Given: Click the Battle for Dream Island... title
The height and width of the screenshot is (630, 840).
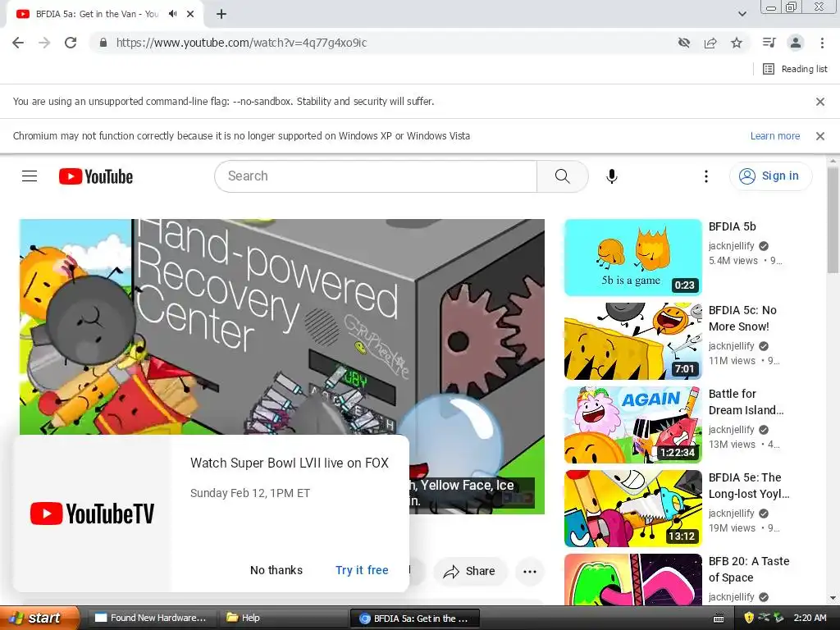Looking at the screenshot, I should click(x=746, y=402).
